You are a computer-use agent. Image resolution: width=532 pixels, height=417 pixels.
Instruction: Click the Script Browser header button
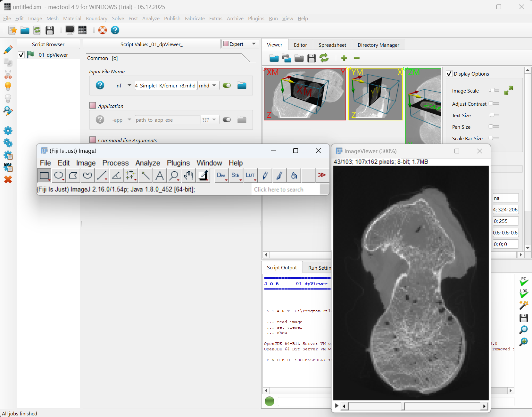48,44
